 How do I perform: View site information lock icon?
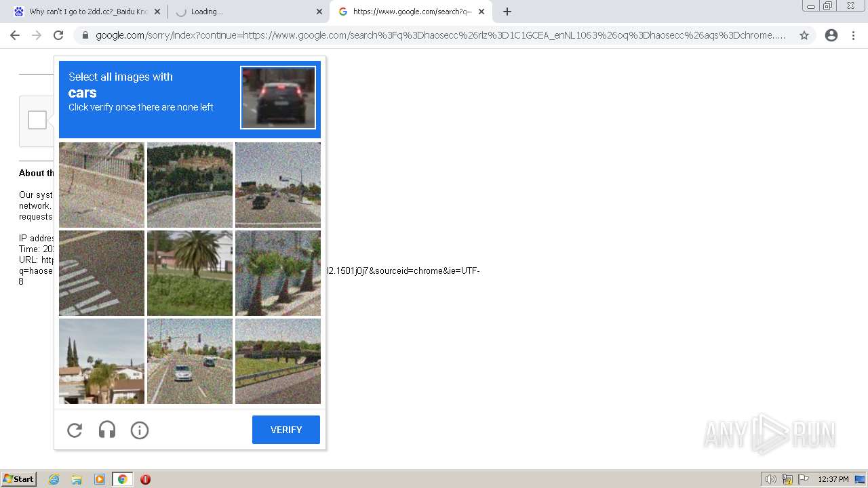pos(85,35)
